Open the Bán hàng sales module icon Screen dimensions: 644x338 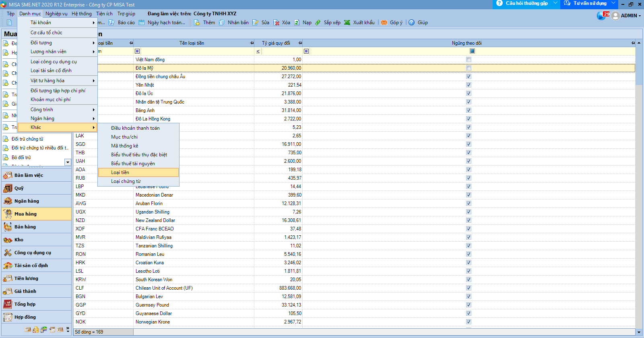8,227
